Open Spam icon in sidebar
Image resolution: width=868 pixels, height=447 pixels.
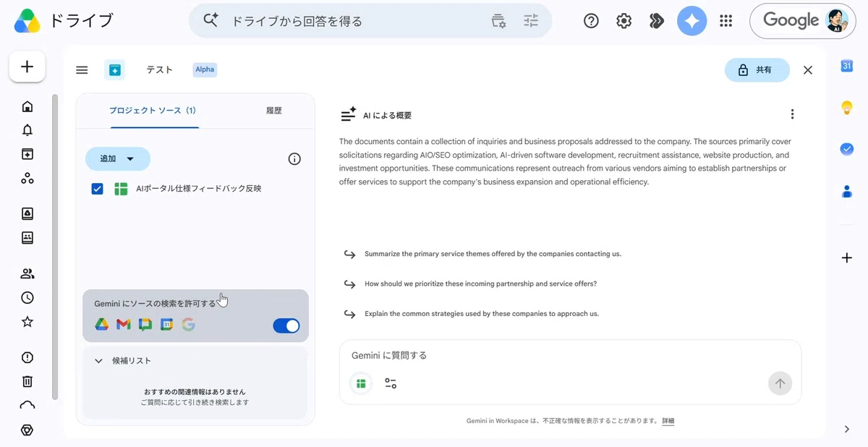tap(27, 357)
